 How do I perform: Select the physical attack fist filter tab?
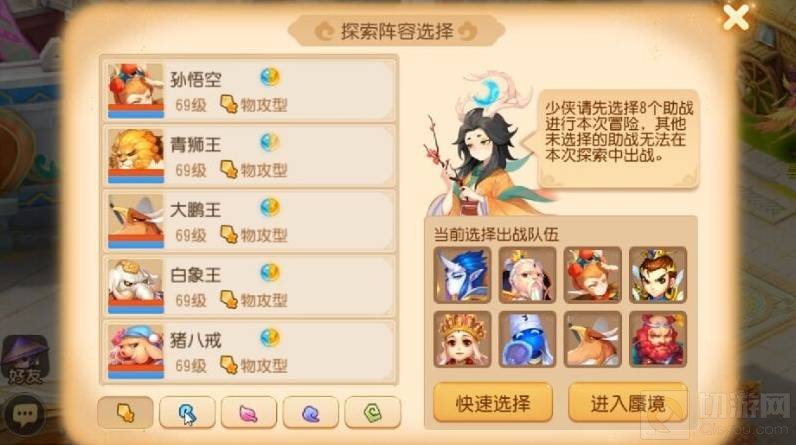[125, 413]
